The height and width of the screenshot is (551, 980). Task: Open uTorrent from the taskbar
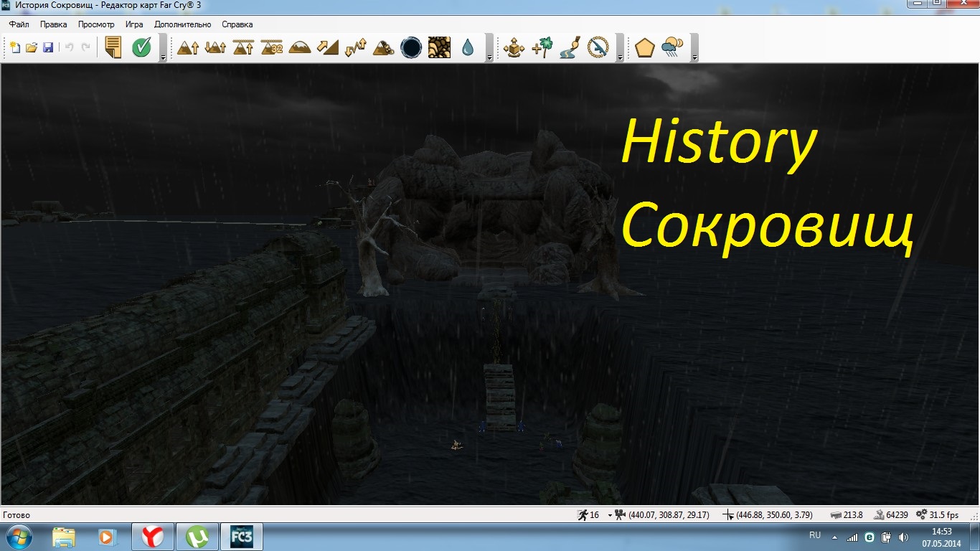tap(196, 537)
